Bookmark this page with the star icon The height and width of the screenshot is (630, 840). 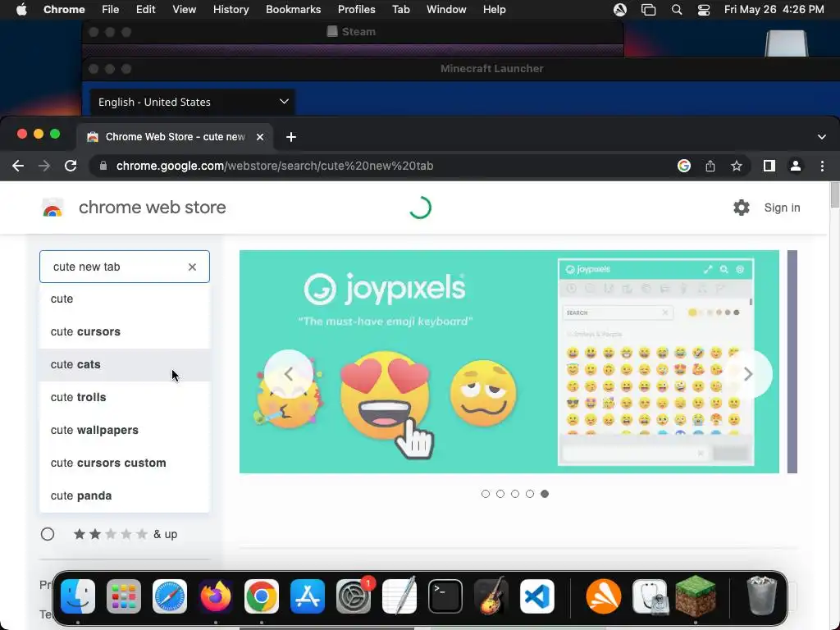coord(737,166)
